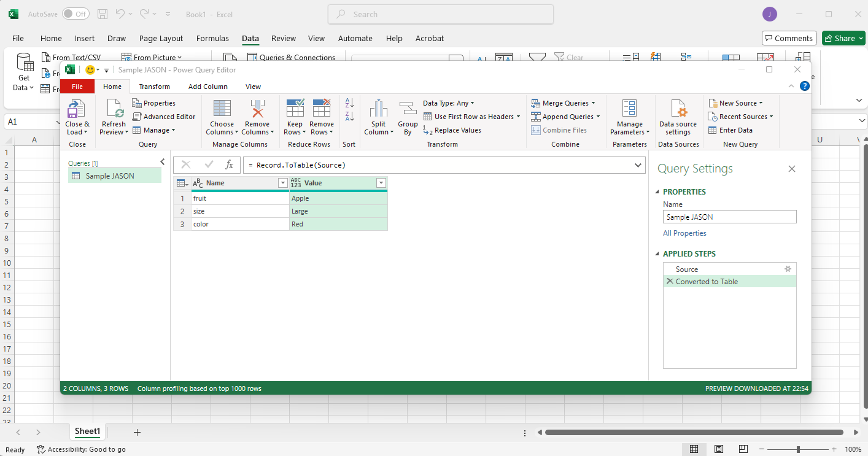Expand the formula bar with the chevron

coord(638,165)
